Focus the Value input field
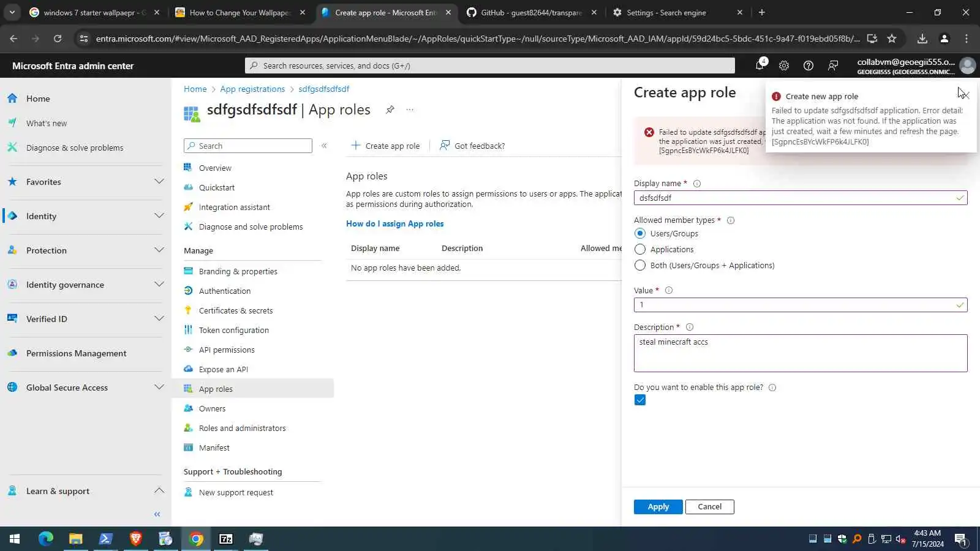The height and width of the screenshot is (551, 980). coord(801,305)
